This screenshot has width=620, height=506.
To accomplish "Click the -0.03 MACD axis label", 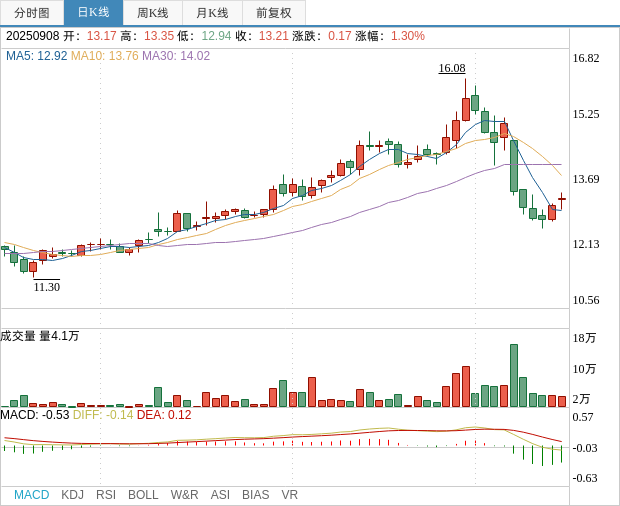I will [x=585, y=448].
